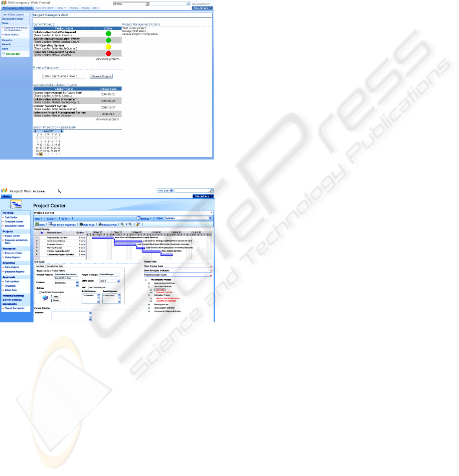Expand the CMMI Level dropdown
Image resolution: width=459 pixels, height=476 pixels.
[x=118, y=281]
